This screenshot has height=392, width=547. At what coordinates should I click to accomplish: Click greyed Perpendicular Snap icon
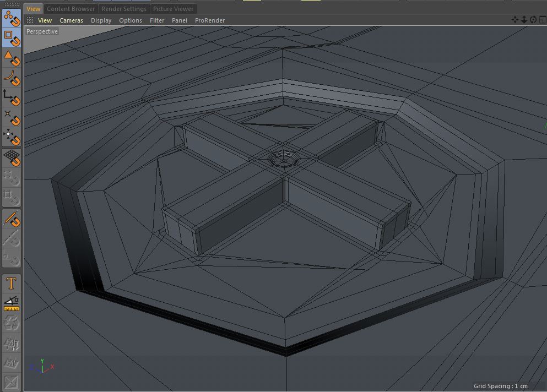click(x=12, y=258)
